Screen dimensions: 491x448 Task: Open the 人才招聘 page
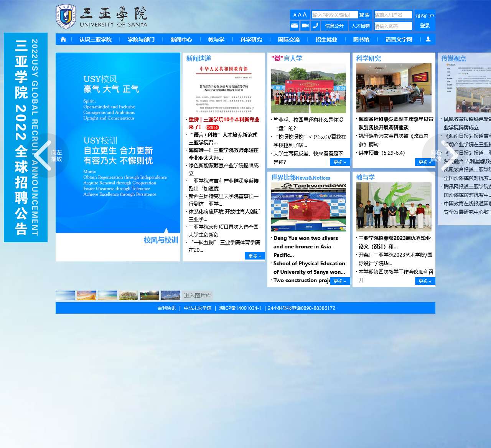(361, 26)
